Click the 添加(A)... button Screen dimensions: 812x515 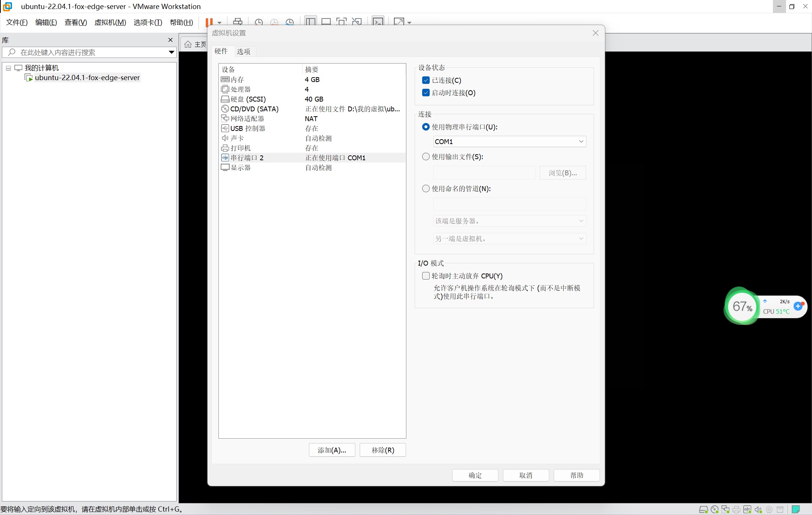[x=332, y=450]
